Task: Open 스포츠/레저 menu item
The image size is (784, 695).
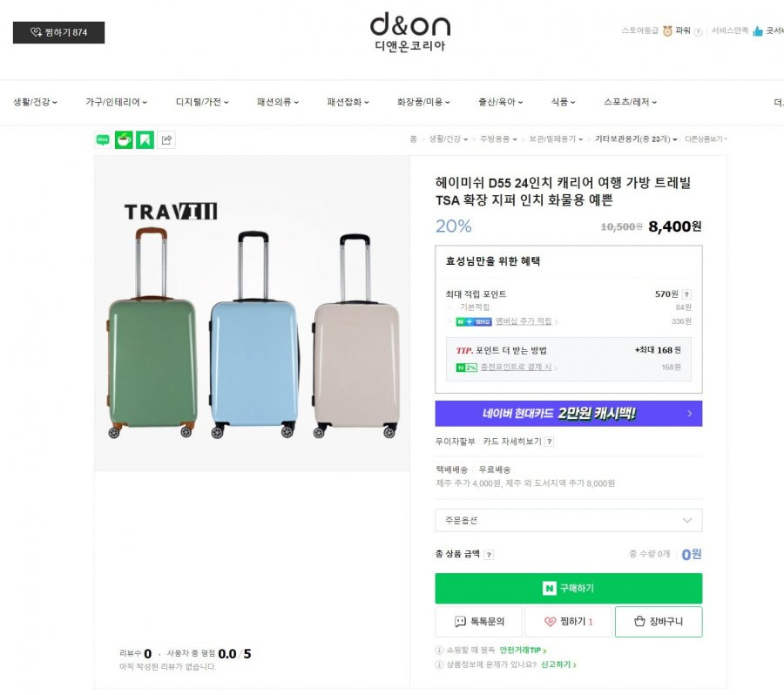Action: (x=630, y=102)
